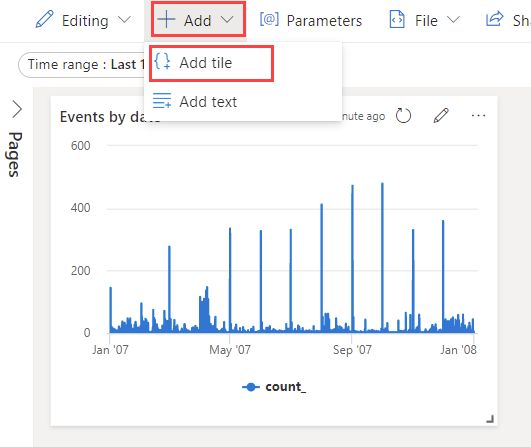Screen dimensions: 531x447
Task: Open the tile's more options menu
Action: pos(478,116)
